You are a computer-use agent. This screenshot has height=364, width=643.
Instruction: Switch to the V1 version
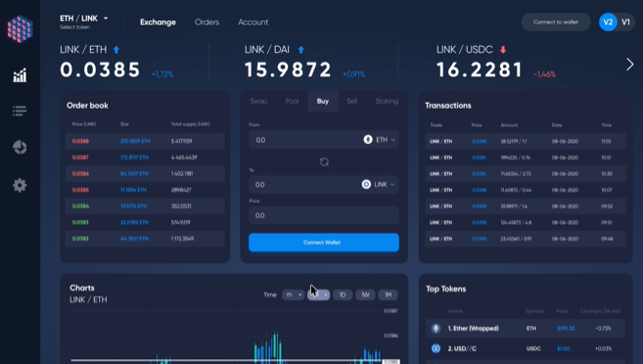pos(625,23)
